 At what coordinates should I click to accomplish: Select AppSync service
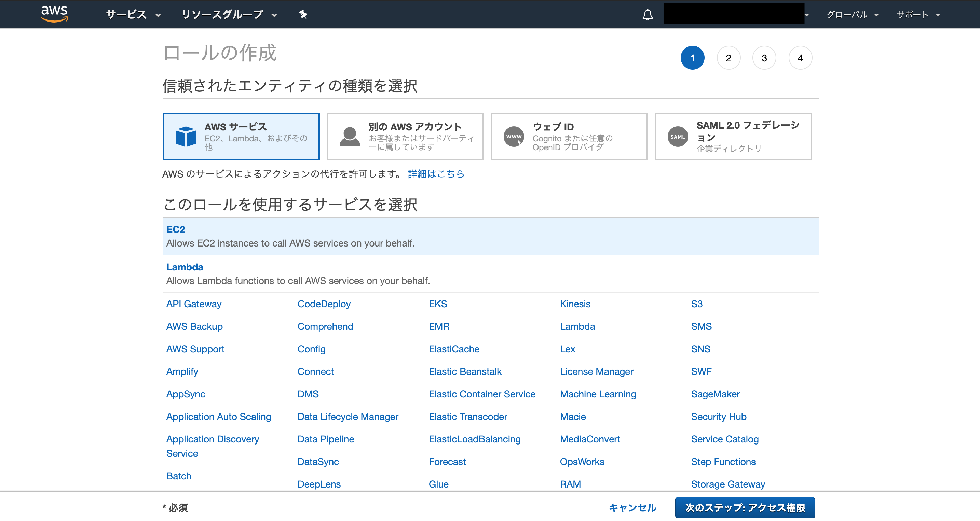(x=186, y=394)
